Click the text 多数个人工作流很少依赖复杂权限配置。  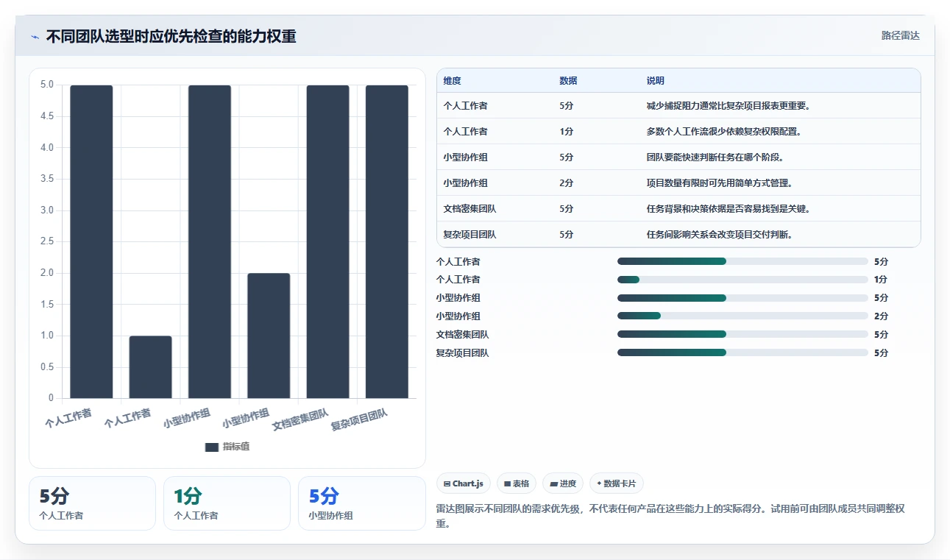point(724,132)
